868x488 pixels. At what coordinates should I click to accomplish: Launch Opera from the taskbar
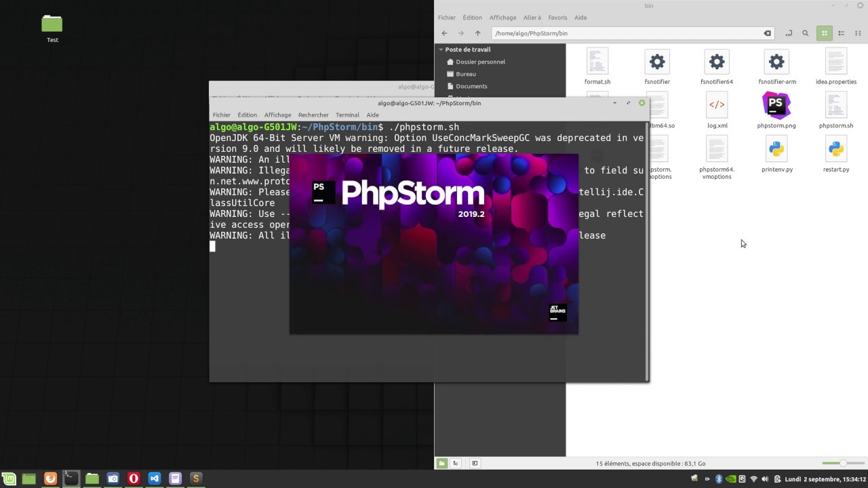click(x=134, y=479)
